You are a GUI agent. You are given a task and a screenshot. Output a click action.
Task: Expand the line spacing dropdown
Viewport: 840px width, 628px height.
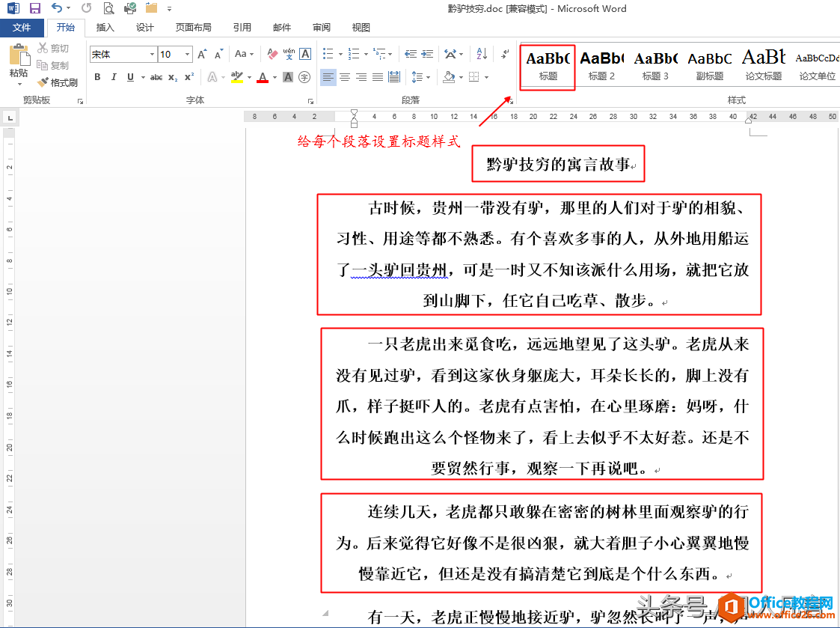tap(428, 77)
